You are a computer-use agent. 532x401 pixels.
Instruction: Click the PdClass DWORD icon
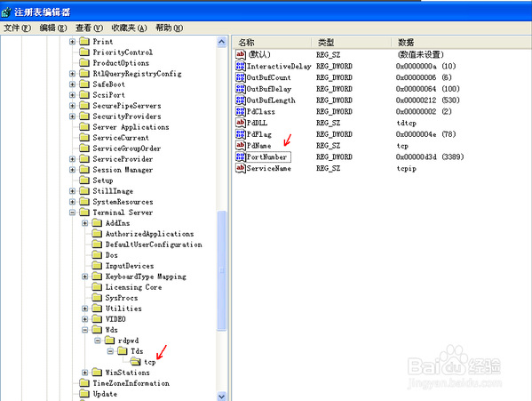pos(240,111)
